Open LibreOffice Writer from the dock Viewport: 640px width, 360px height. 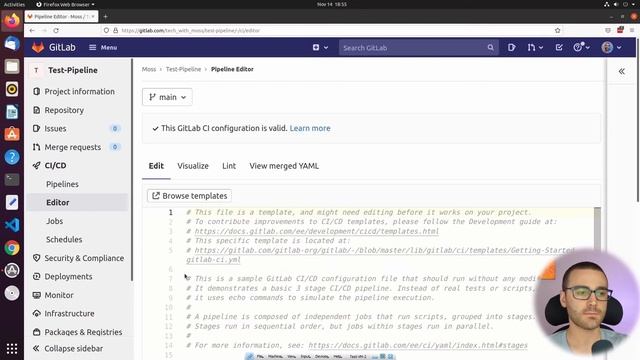(x=12, y=112)
